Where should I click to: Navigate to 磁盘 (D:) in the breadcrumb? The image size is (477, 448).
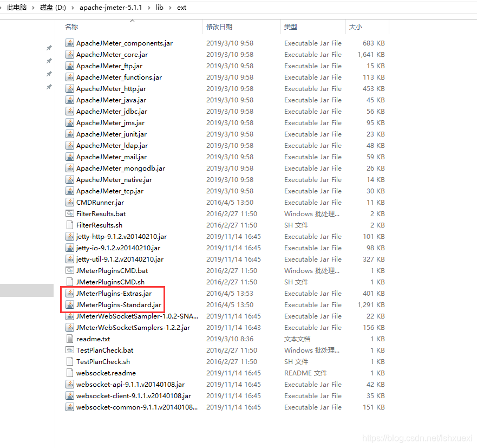[53, 8]
